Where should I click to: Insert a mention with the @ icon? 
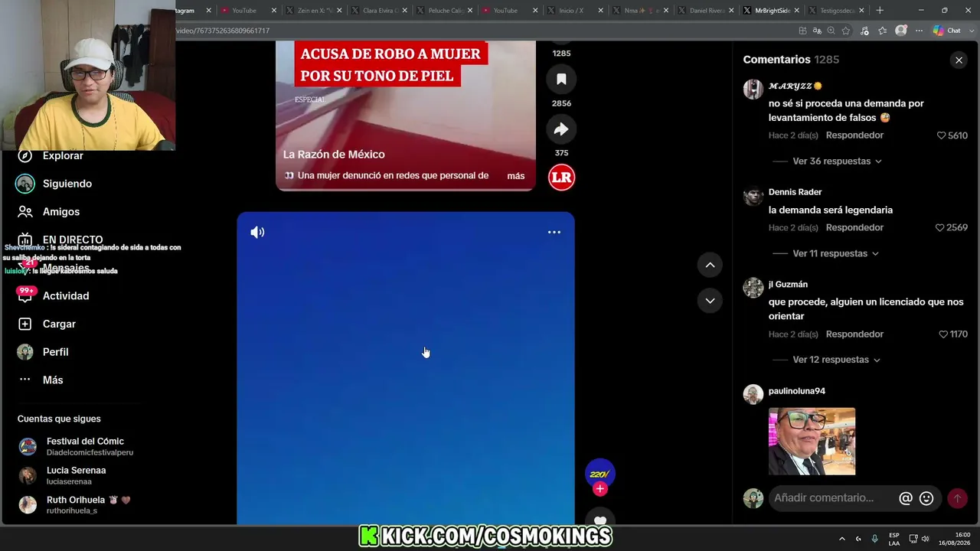pos(906,498)
